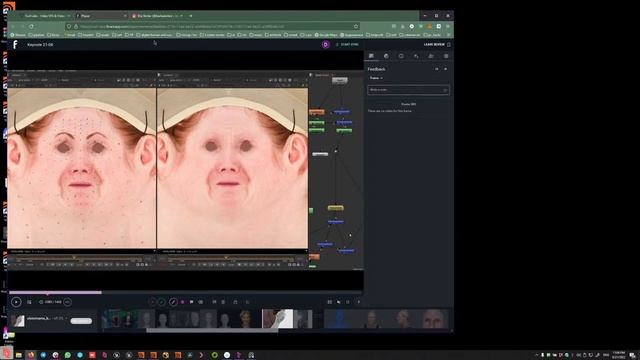Reload the page with the browser refresh button

[x=31, y=26]
